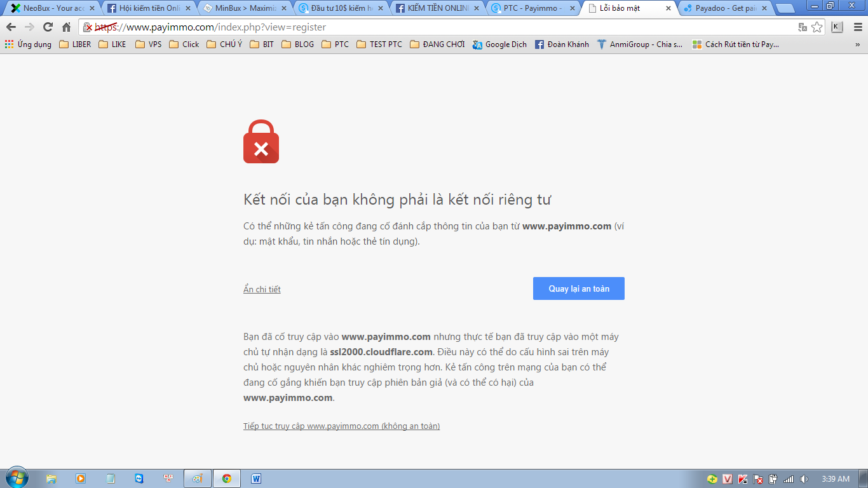This screenshot has width=868, height=488.
Task: Switch to Chrome in the taskbar
Action: coord(227,478)
